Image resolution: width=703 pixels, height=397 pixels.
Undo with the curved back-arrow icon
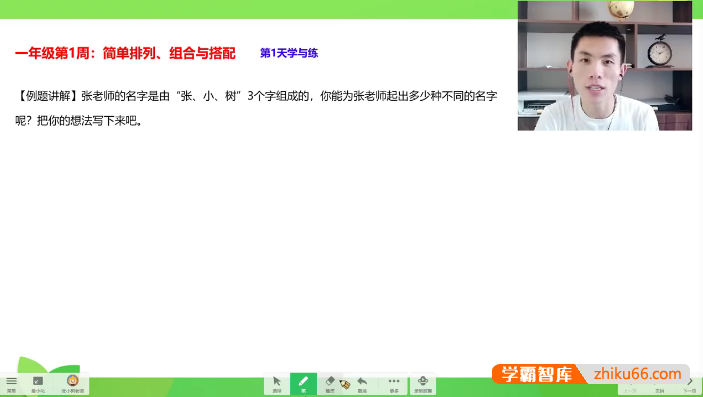pyautogui.click(x=362, y=384)
